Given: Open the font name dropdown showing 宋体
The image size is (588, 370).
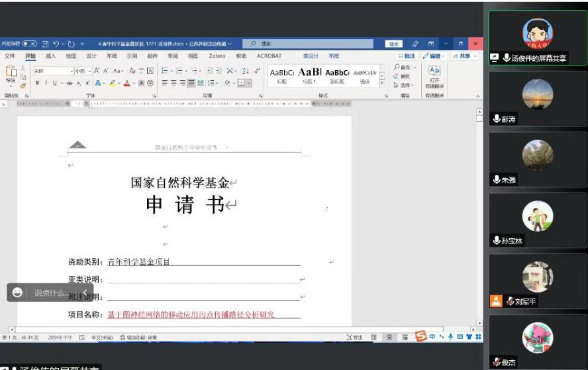Looking at the screenshot, I should [x=53, y=71].
